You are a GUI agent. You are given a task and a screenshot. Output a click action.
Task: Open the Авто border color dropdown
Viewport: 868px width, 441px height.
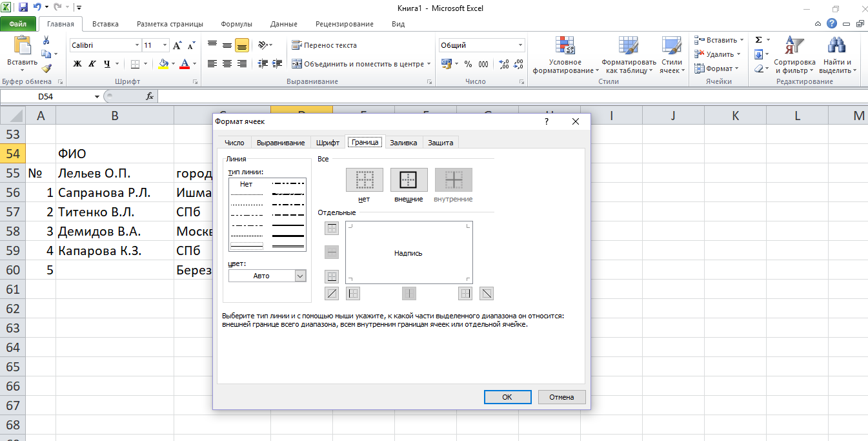299,276
